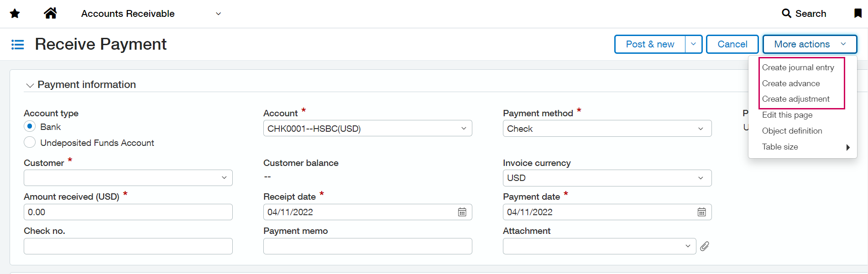868x274 pixels.
Task: Choose Create adjustment from menu
Action: pos(795,99)
